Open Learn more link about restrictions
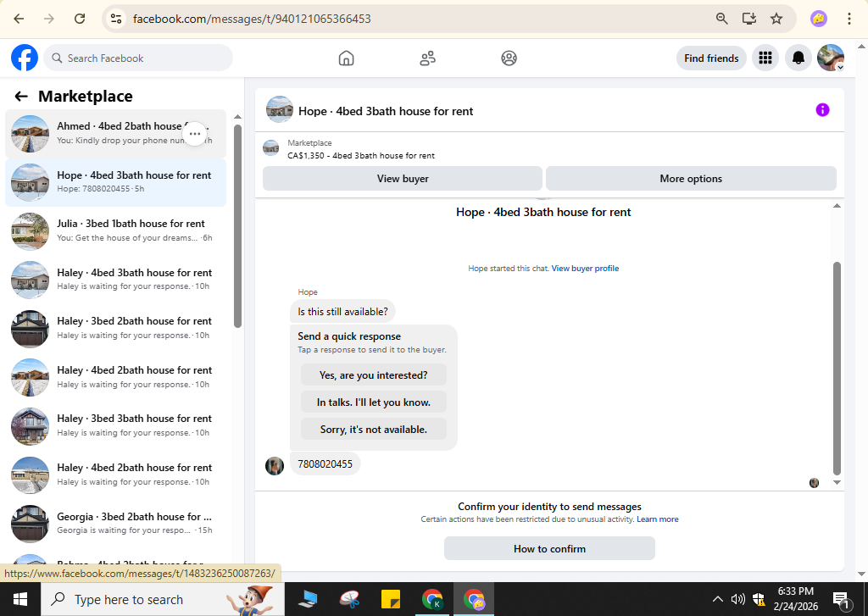The image size is (868, 616). pyautogui.click(x=658, y=519)
